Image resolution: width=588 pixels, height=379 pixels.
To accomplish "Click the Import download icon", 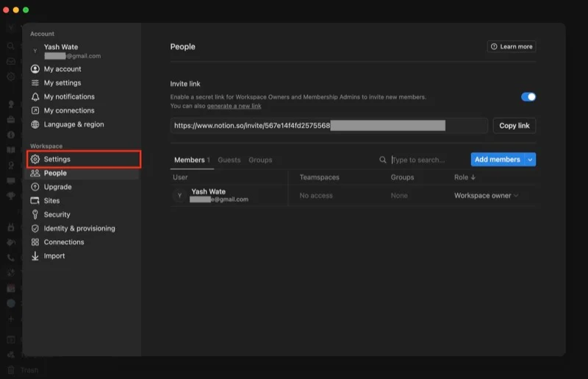I will [x=35, y=256].
